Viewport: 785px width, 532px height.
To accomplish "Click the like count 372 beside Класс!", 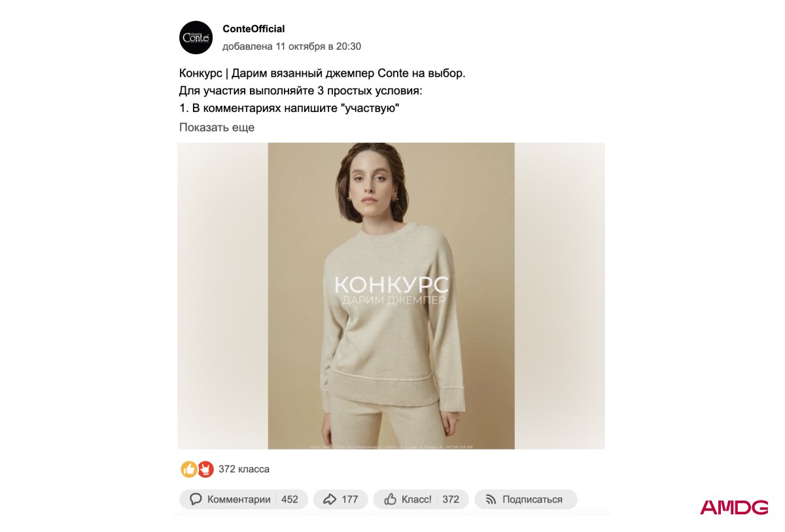I will click(x=451, y=499).
